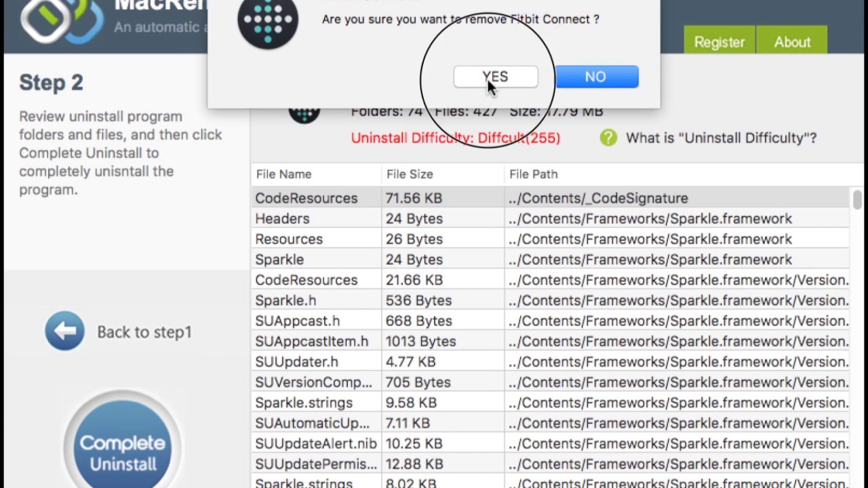Click the green question mark help icon
Viewport: 868px width, 488px height.
pos(608,138)
